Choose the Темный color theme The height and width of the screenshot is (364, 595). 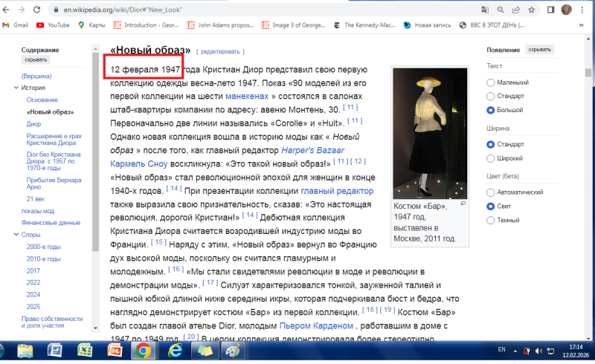click(x=490, y=220)
